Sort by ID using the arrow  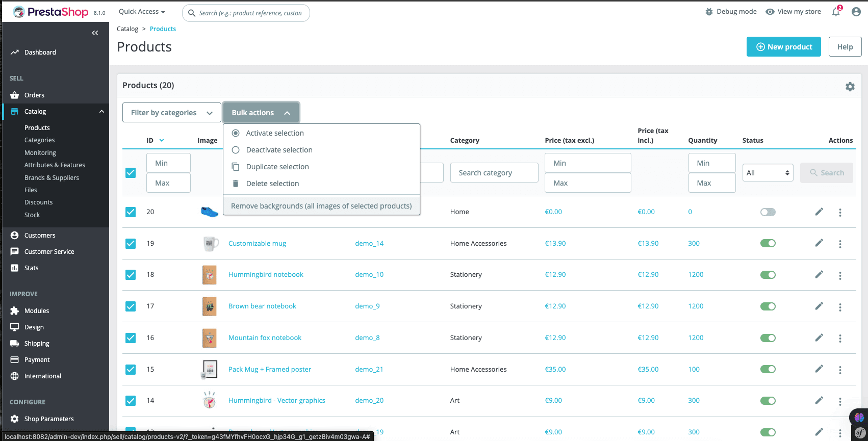pos(162,140)
